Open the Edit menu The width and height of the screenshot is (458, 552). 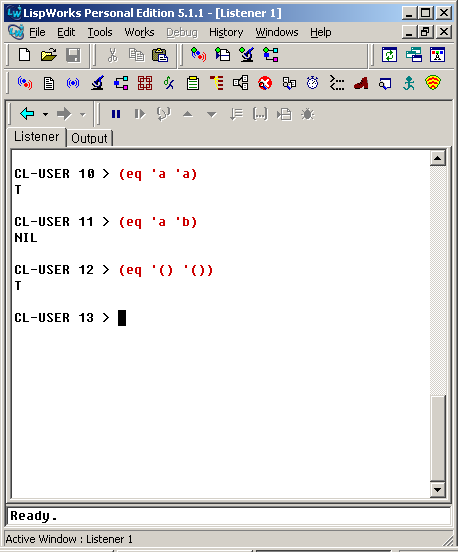coord(66,32)
